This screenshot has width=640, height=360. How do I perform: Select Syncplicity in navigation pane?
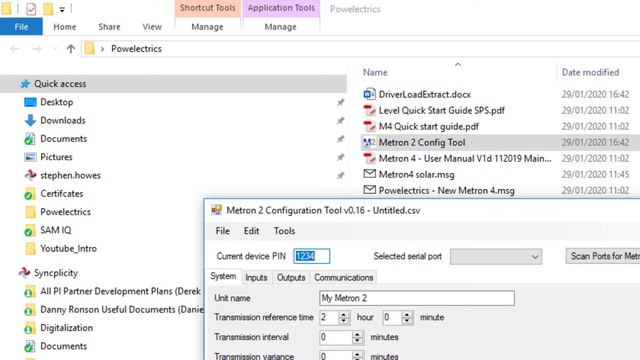[x=56, y=273]
